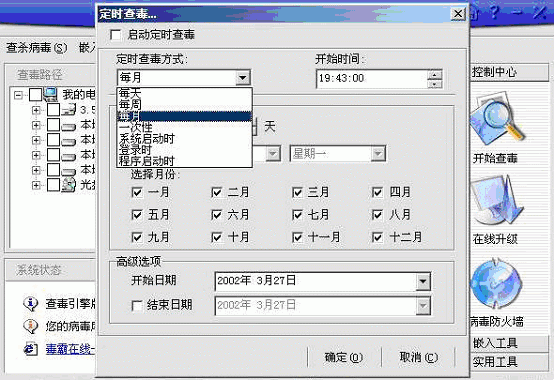
Task: Uncheck the 二月 month checkbox
Action: (216, 192)
